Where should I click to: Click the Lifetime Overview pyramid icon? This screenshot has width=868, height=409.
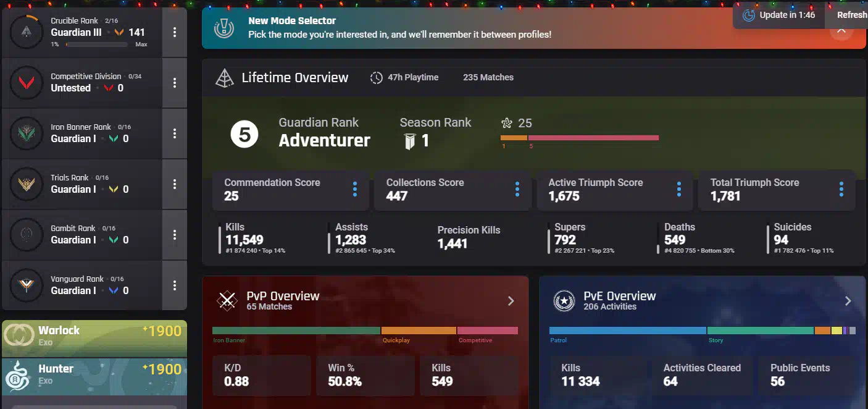[x=224, y=78]
